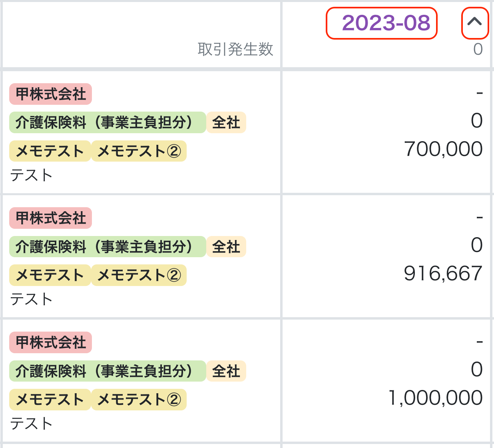Image resolution: width=494 pixels, height=448 pixels.
Task: Click the 取引発生数 header label
Action: [x=235, y=49]
